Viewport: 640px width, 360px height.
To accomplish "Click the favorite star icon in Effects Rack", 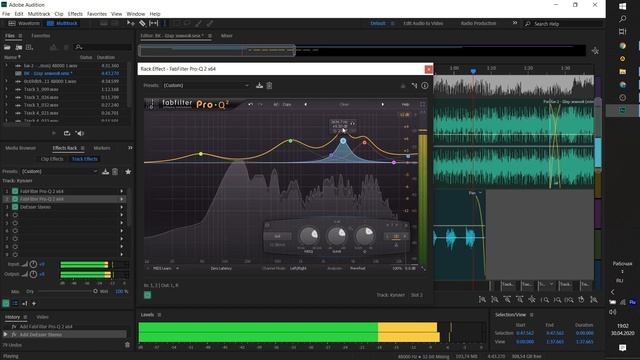I will click(128, 172).
